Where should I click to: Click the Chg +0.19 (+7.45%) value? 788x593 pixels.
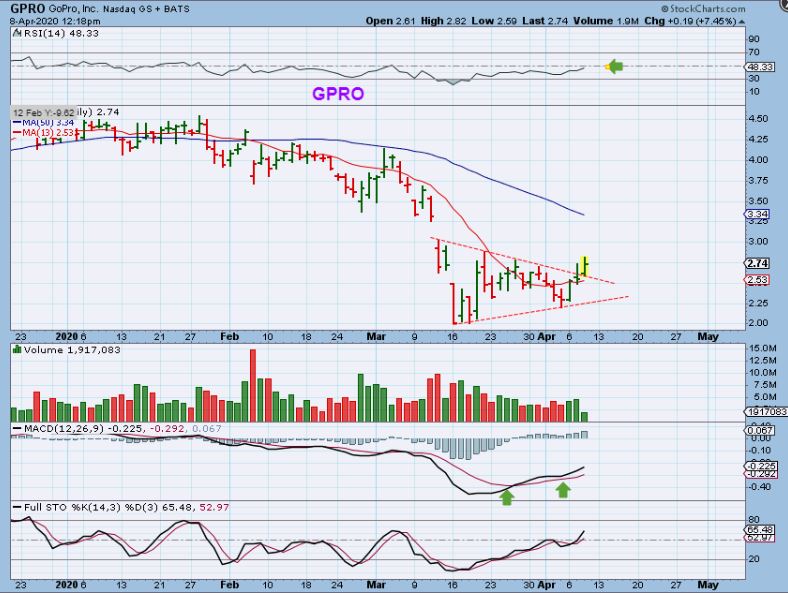coord(690,21)
